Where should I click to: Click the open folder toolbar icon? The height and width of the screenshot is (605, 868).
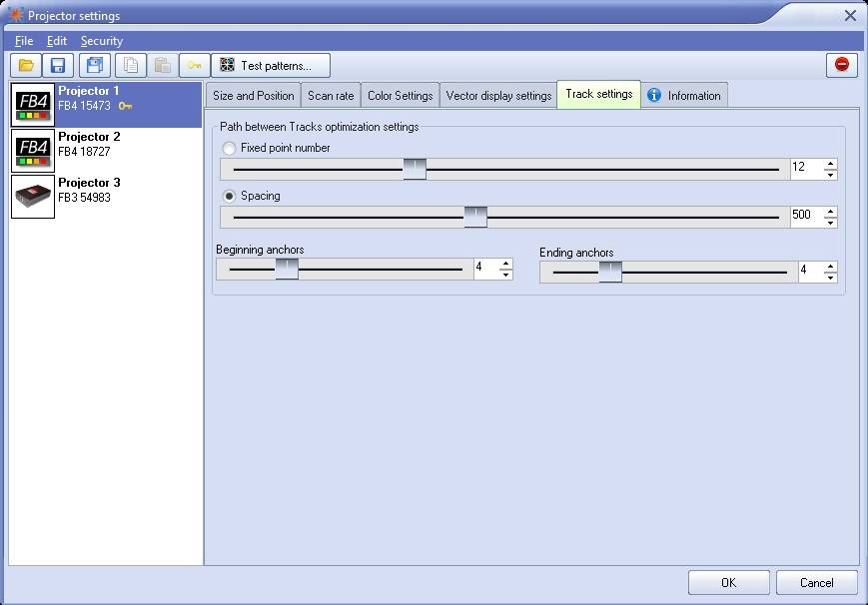click(26, 66)
